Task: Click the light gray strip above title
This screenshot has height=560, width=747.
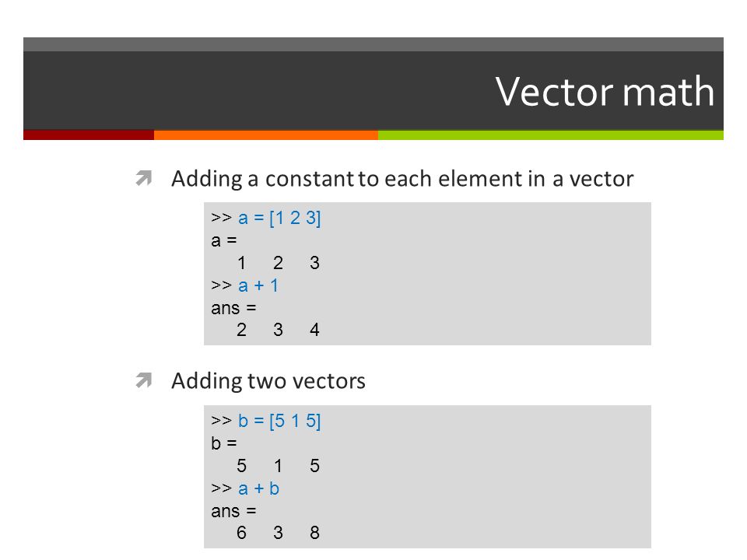Action: click(373, 44)
